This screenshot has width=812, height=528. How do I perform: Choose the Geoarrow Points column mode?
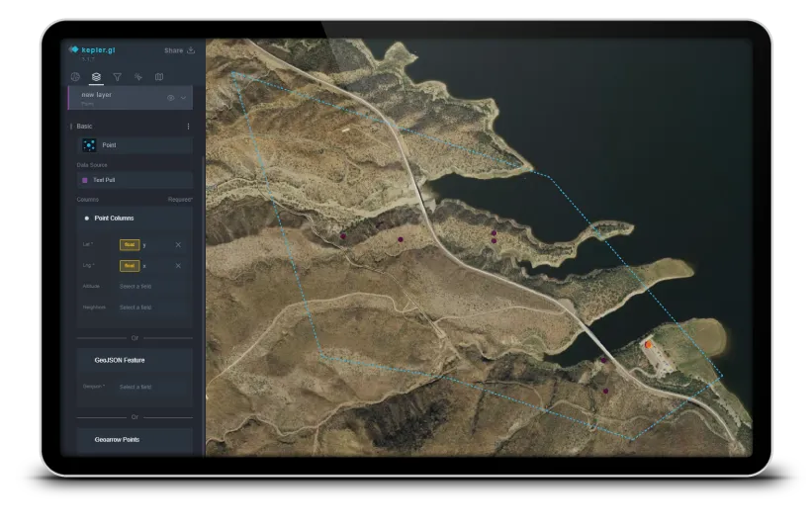coord(135,439)
